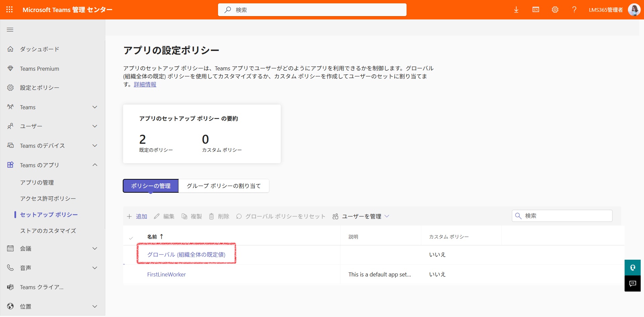Click the ダッシュボード home icon
The height and width of the screenshot is (317, 644).
point(10,49)
